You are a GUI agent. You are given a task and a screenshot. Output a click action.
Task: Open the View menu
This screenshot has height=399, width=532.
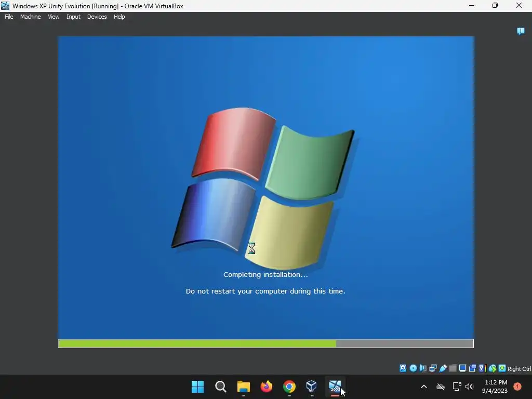[x=54, y=17]
